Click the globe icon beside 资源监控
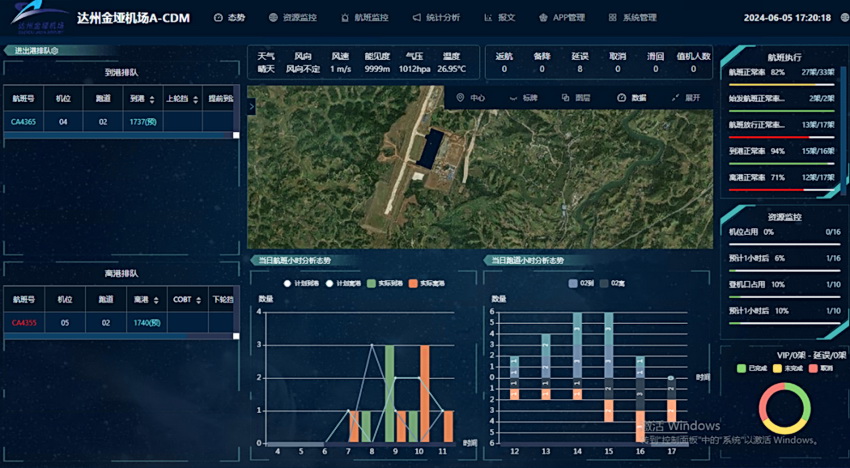The image size is (850, 468). [x=273, y=18]
